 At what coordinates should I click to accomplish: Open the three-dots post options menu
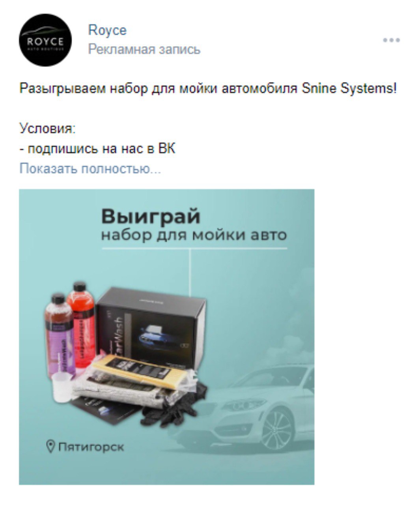[391, 40]
